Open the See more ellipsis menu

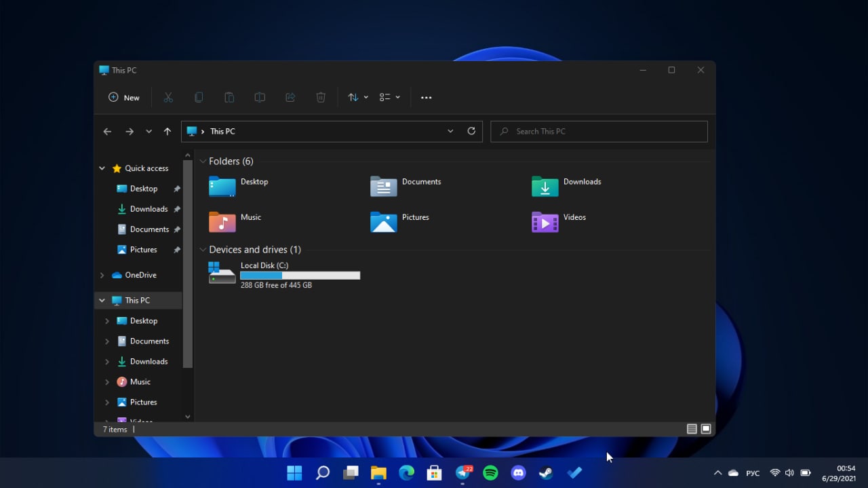pos(427,98)
